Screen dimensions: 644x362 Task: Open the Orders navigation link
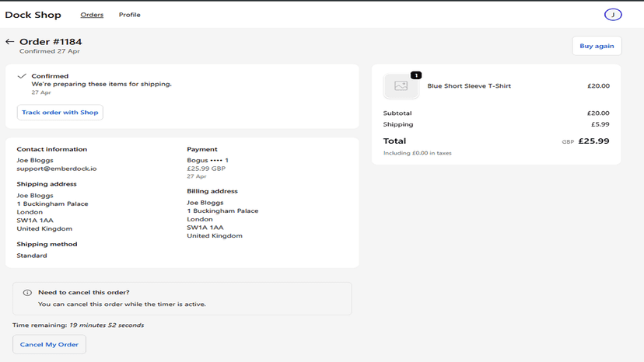(92, 15)
